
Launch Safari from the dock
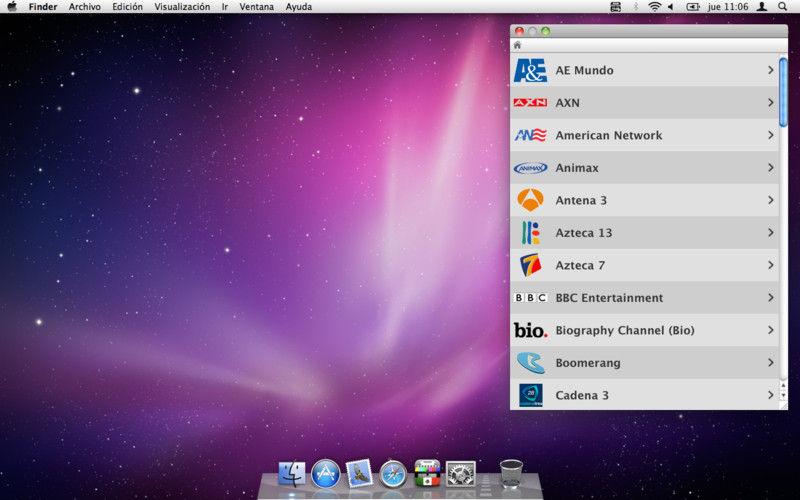(393, 474)
